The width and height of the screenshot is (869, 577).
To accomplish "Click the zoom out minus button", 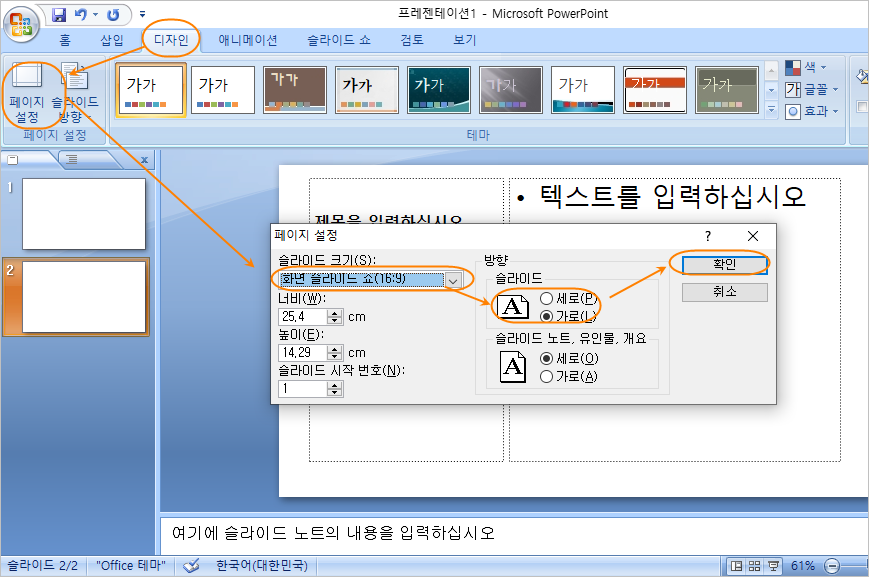I will [831, 566].
